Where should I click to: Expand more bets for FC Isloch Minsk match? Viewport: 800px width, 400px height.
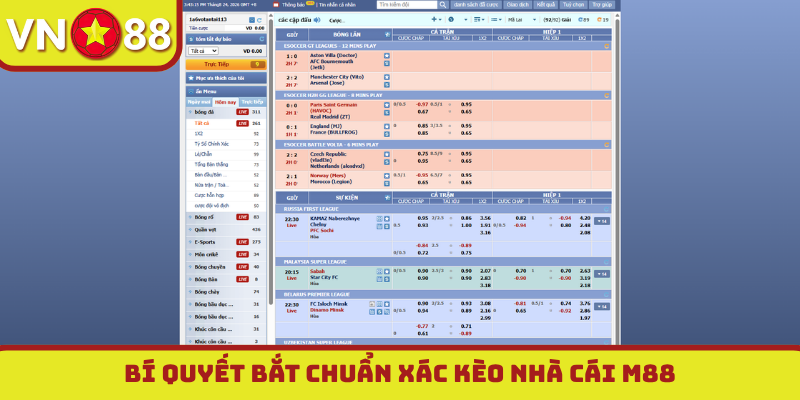point(602,306)
